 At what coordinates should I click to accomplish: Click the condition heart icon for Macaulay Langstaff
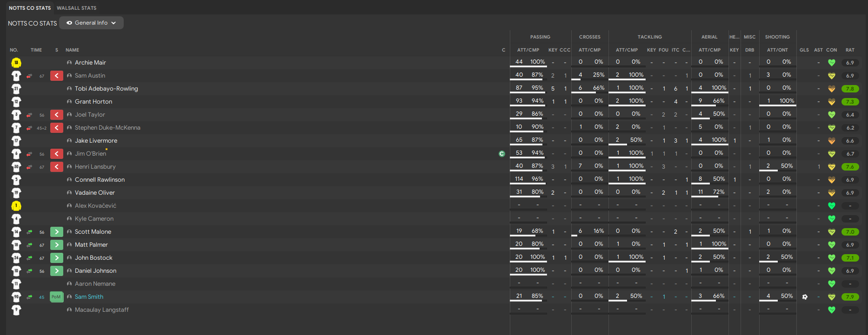[x=832, y=310]
